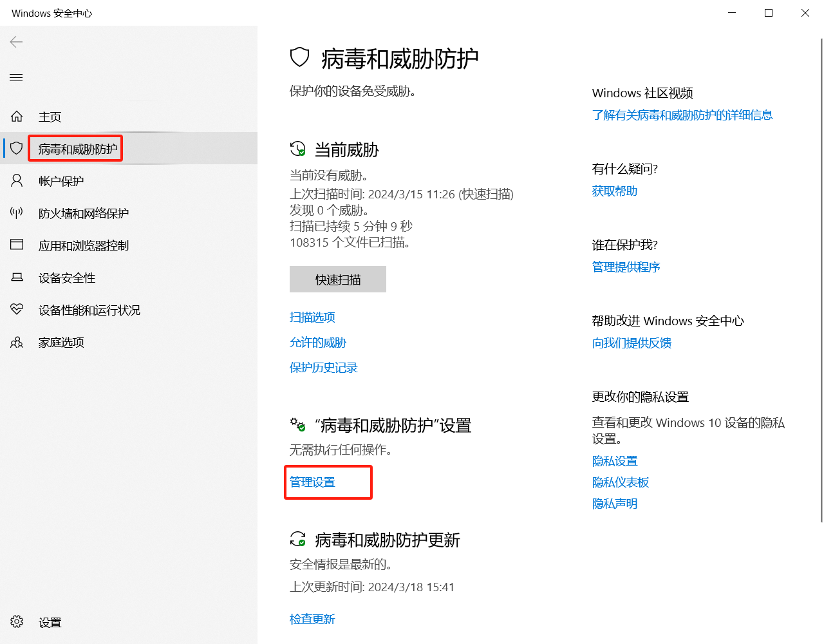The width and height of the screenshot is (824, 644).
Task: Click the scan history icon beside 当前威胁
Action: (297, 149)
